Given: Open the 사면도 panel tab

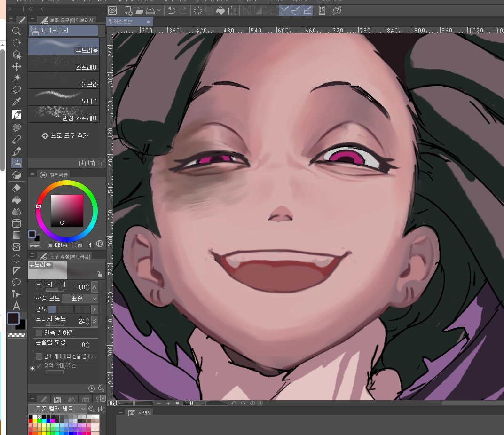Looking at the screenshot, I should click(x=140, y=413).
